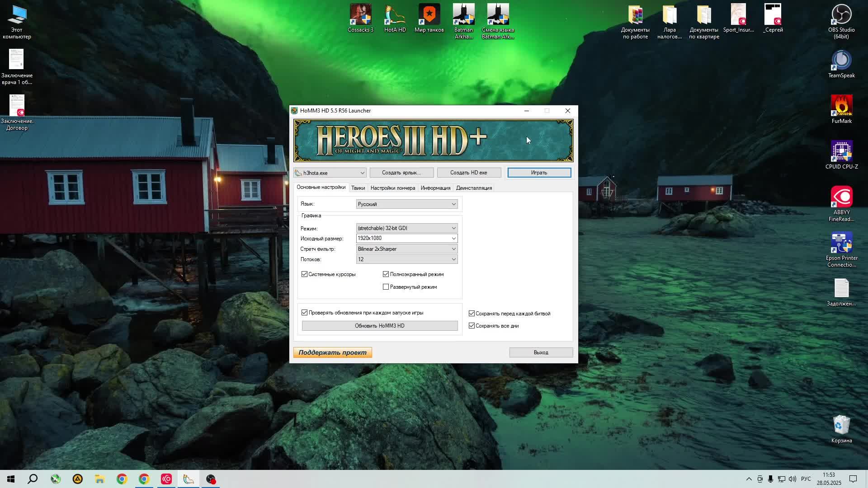Open HotA HD desktop shortcut
Image resolution: width=868 pixels, height=488 pixels.
395,19
